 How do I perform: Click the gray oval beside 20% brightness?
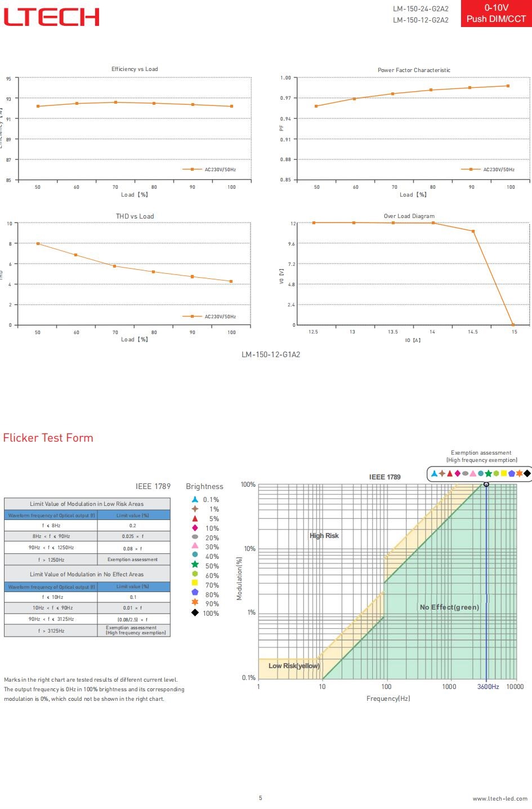(195, 537)
